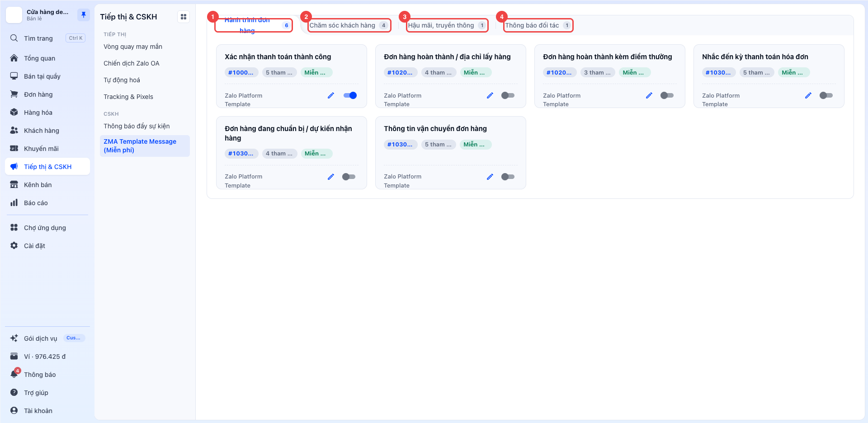This screenshot has width=868, height=423.
Task: Open Chợ ứng dụng from sidebar
Action: tap(45, 228)
